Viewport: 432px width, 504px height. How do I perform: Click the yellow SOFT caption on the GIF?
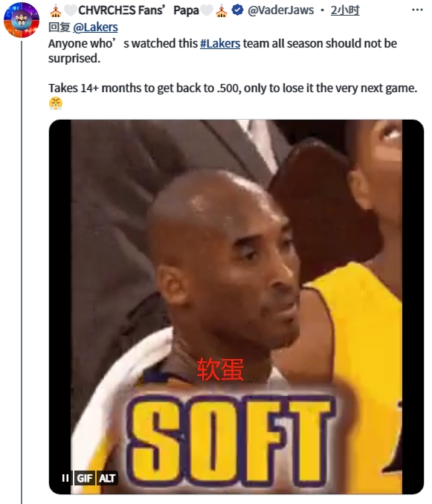tap(230, 439)
